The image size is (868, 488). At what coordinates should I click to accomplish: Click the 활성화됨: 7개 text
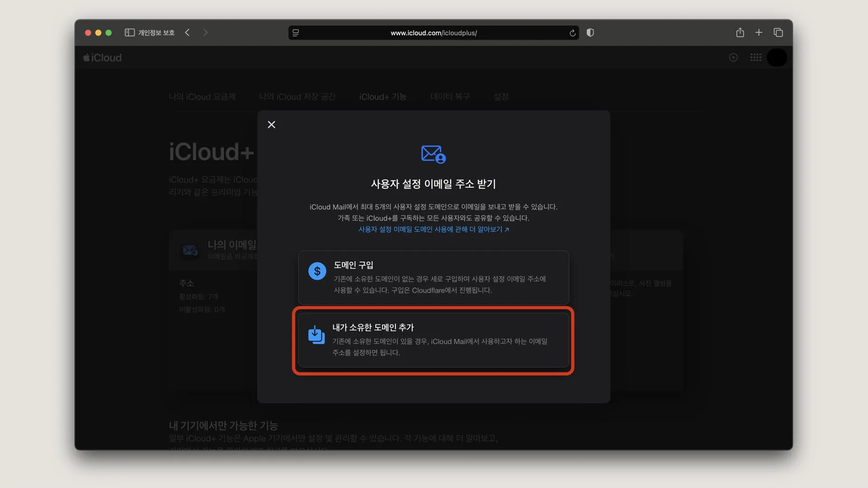click(x=198, y=297)
